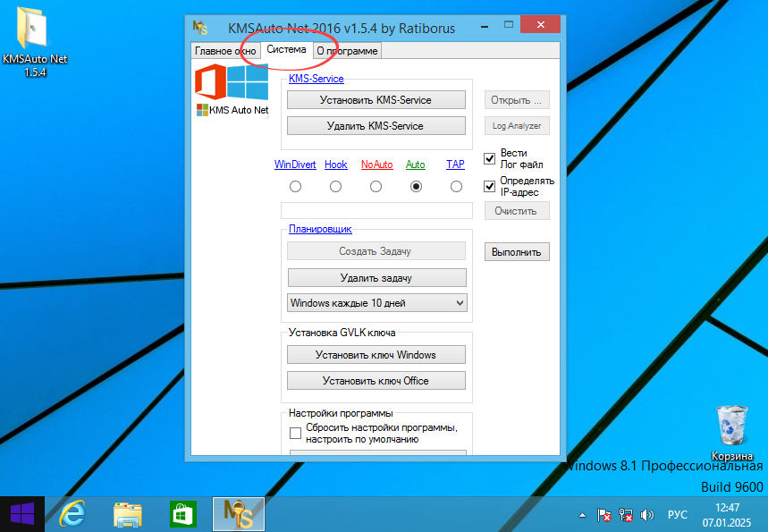Click the Windows Start button

click(21, 513)
